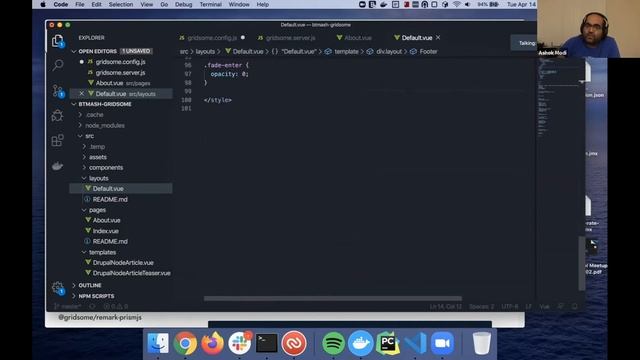The image size is (640, 360).
Task: Click the template breadcrumb segment
Action: click(x=346, y=51)
